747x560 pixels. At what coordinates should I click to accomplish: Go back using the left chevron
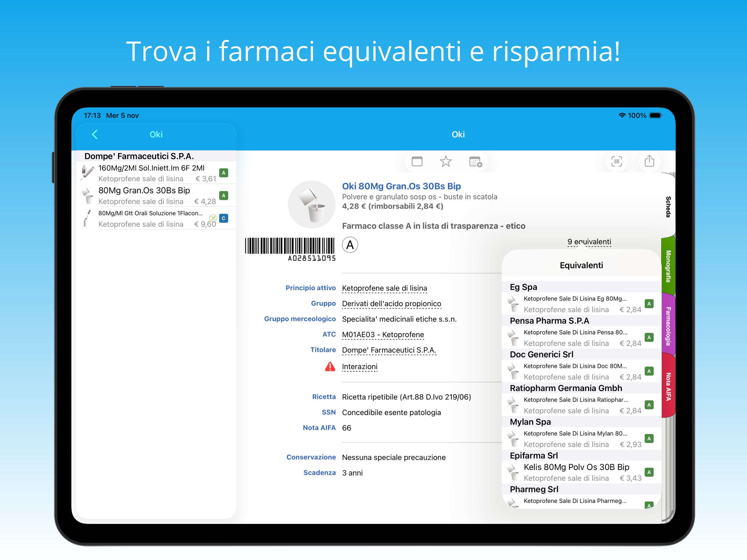pyautogui.click(x=95, y=135)
